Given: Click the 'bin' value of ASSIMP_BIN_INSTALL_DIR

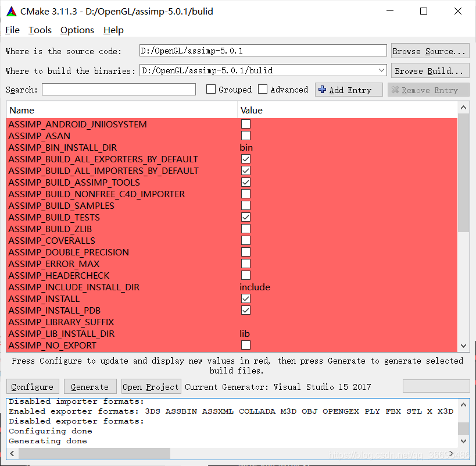Looking at the screenshot, I should coord(246,147).
